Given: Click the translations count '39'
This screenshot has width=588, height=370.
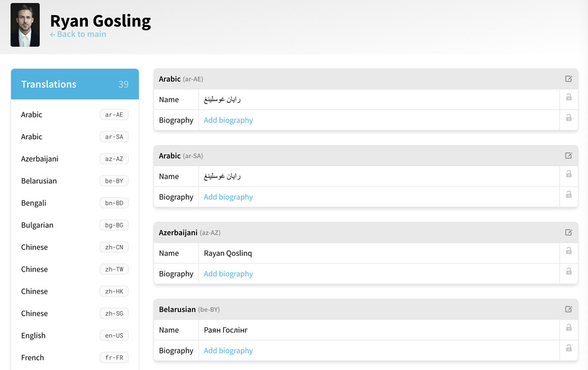Looking at the screenshot, I should click(x=123, y=84).
